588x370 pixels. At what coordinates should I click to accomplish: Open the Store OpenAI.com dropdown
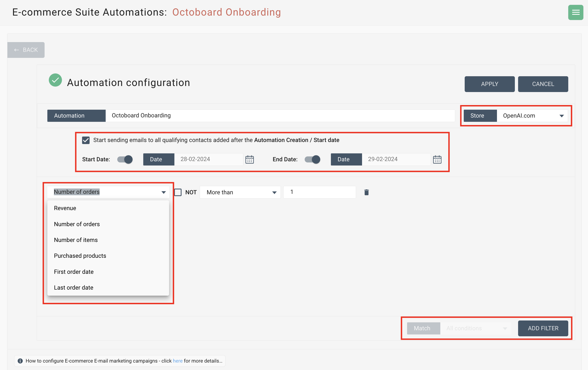(x=532, y=116)
